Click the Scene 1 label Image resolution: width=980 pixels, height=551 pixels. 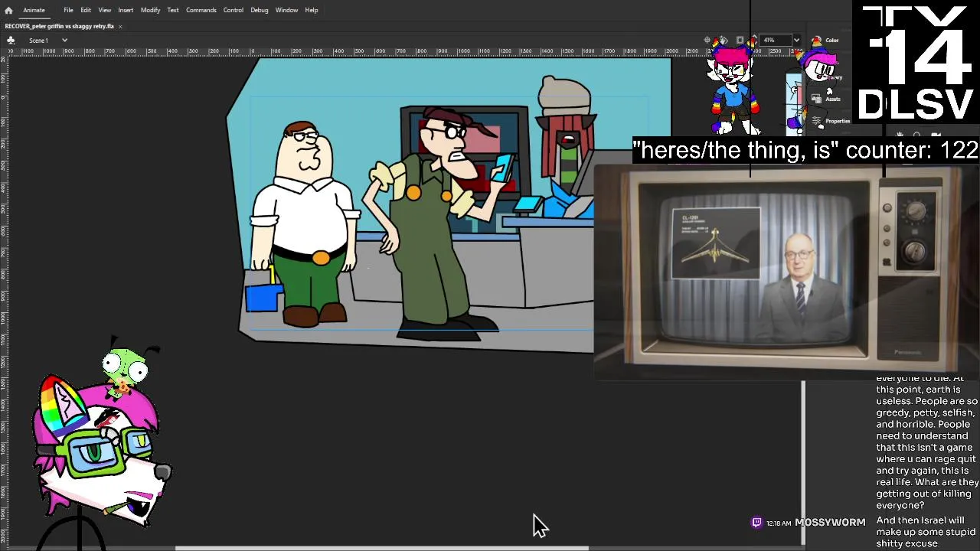pyautogui.click(x=38, y=40)
